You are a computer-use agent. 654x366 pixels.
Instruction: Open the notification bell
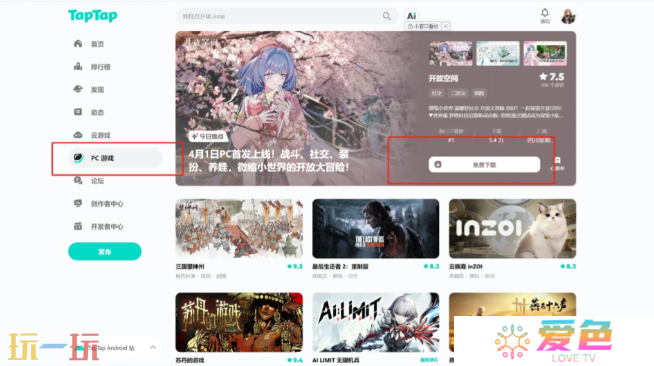click(545, 13)
